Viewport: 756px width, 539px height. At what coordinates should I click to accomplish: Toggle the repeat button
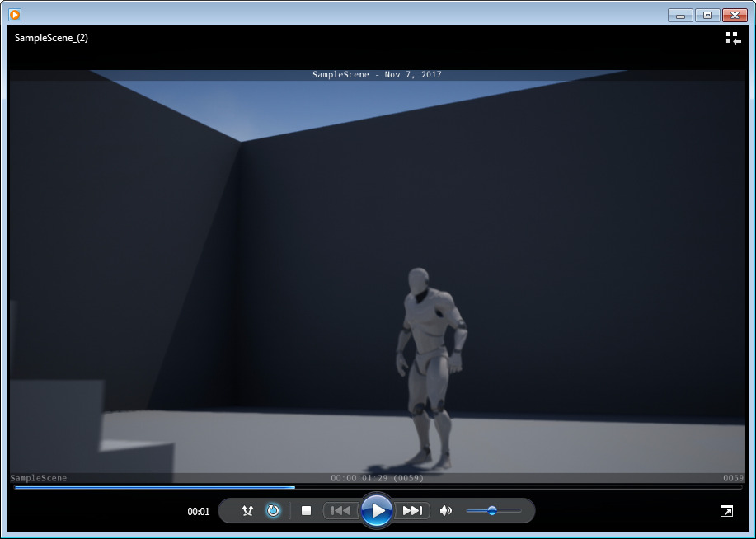[273, 511]
